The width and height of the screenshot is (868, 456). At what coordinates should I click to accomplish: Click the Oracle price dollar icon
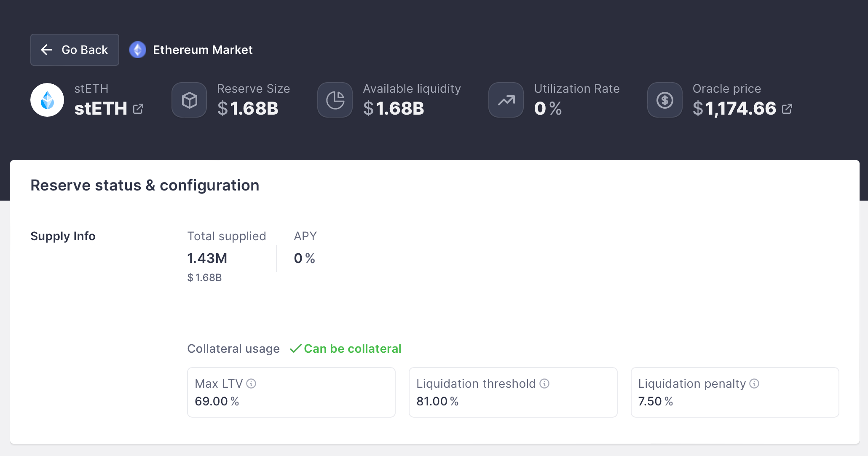pos(665,100)
